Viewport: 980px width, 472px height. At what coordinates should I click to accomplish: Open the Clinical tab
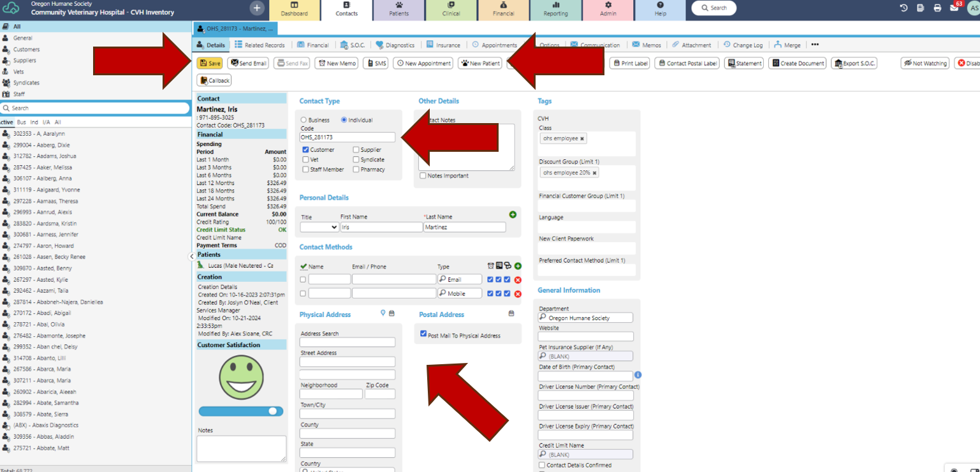point(451,10)
